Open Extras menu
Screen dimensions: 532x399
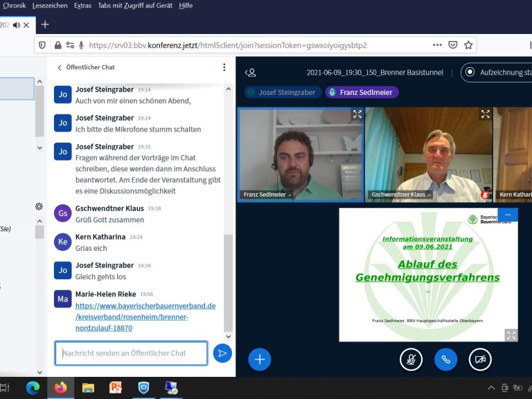pos(83,6)
